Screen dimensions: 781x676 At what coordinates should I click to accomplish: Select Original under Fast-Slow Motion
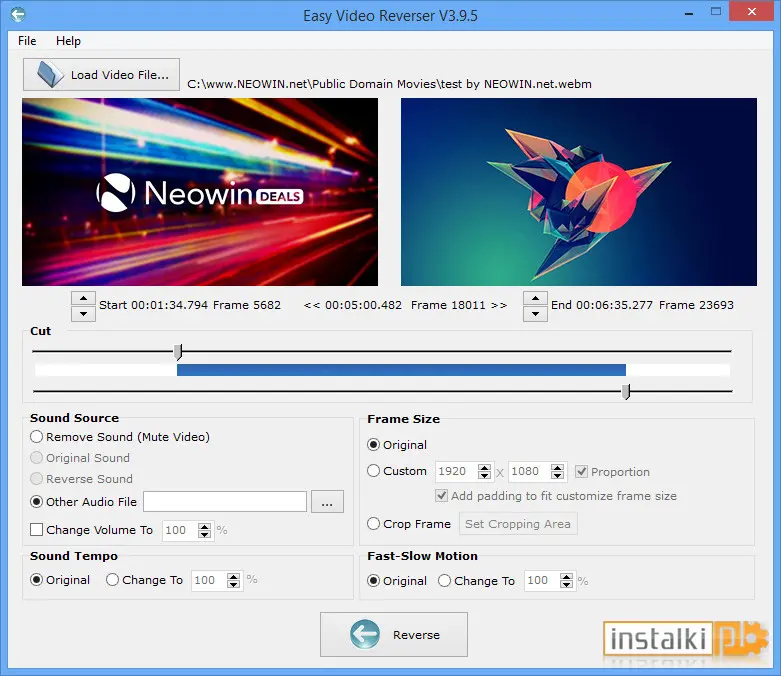(x=397, y=581)
